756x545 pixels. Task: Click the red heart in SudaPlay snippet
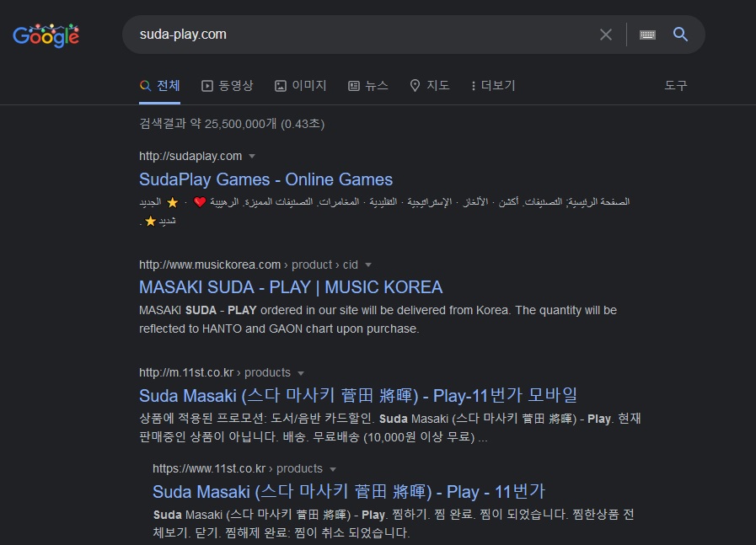[x=199, y=202]
